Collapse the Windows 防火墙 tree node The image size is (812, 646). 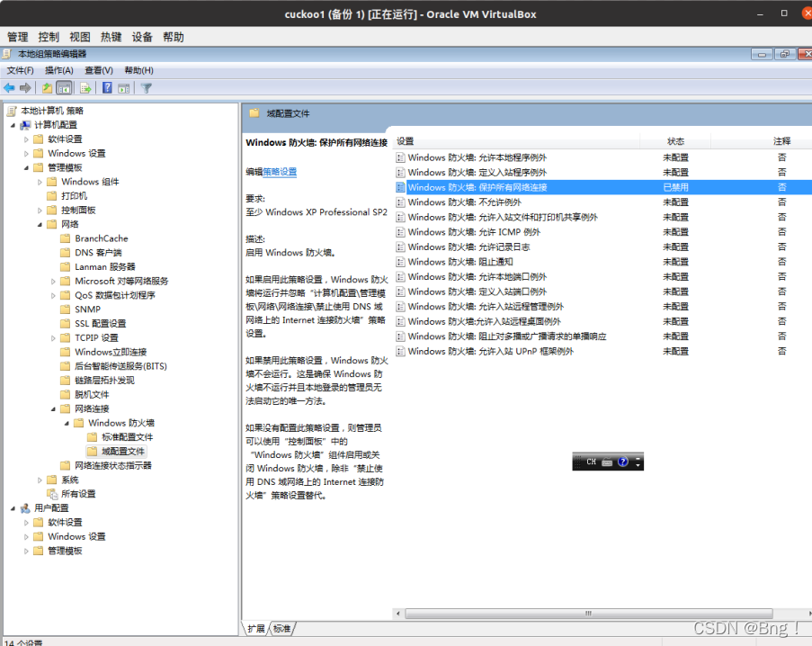(x=67, y=423)
